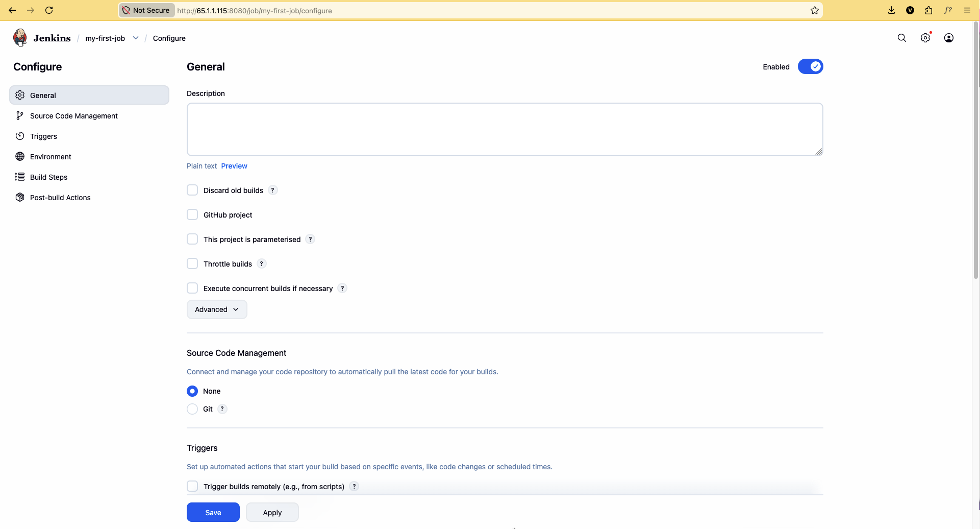This screenshot has height=529, width=980.
Task: Open the user account icon
Action: click(x=949, y=38)
